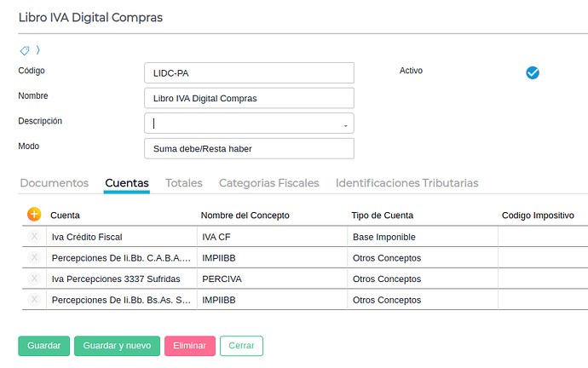
Task: Open the Modo selection field
Action: tap(249, 149)
